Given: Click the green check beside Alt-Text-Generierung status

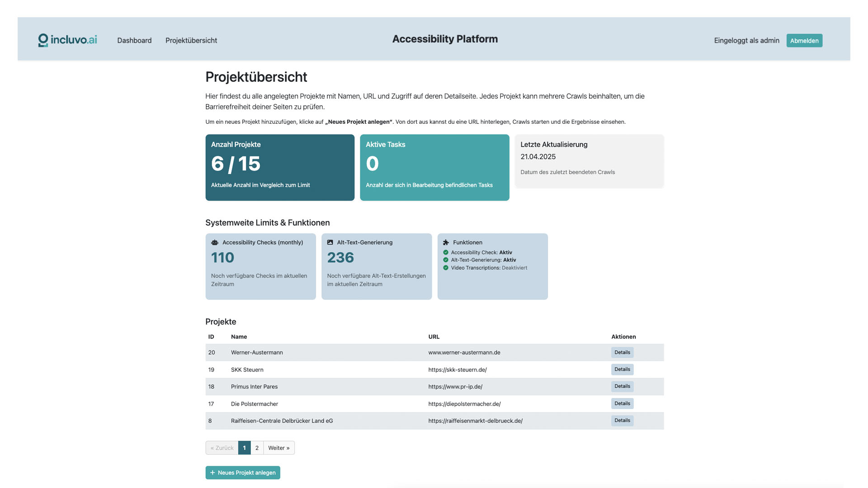Looking at the screenshot, I should click(x=447, y=260).
